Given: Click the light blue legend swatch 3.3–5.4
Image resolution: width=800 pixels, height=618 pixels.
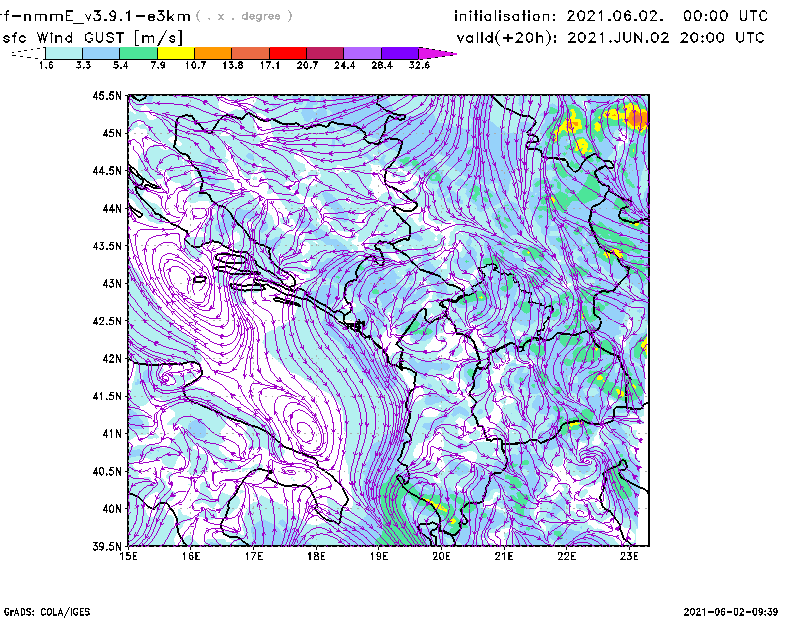Looking at the screenshot, I should click(x=101, y=53).
